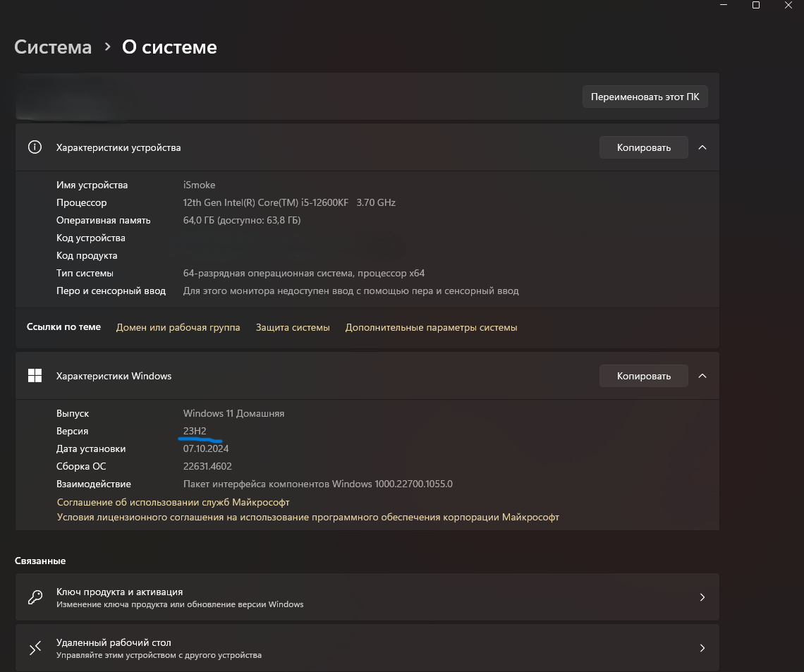This screenshot has width=804, height=672.
Task: Close the Settings window
Action: point(788,5)
